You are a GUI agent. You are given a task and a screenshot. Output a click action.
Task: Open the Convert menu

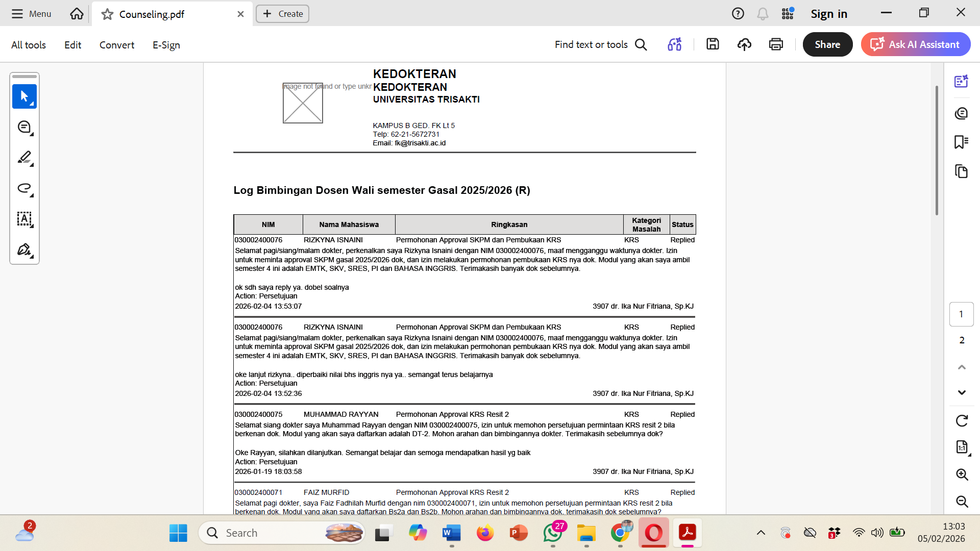click(117, 45)
